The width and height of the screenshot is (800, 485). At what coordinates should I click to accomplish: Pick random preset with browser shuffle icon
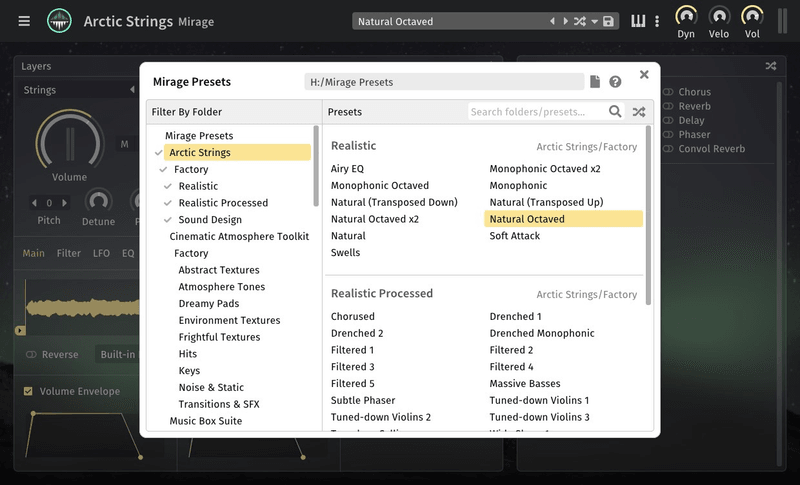click(x=638, y=112)
